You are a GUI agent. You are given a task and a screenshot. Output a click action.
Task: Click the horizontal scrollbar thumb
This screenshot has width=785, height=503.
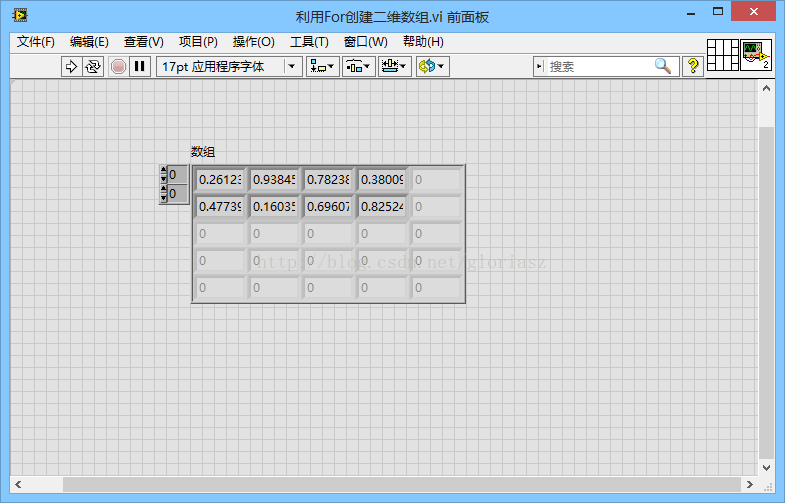click(402, 484)
